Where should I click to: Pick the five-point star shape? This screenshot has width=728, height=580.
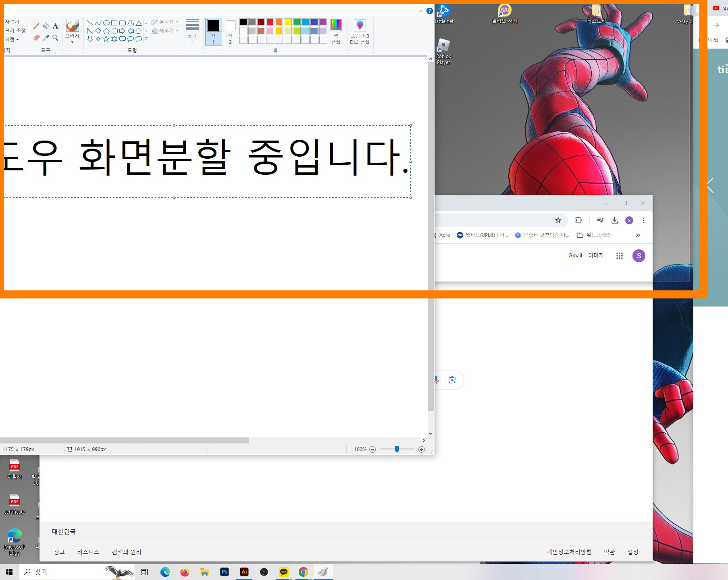point(106,39)
